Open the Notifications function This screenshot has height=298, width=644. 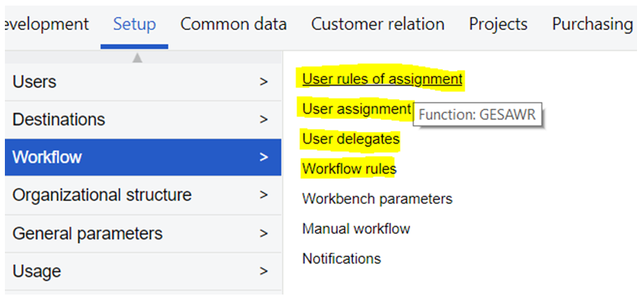[341, 259]
